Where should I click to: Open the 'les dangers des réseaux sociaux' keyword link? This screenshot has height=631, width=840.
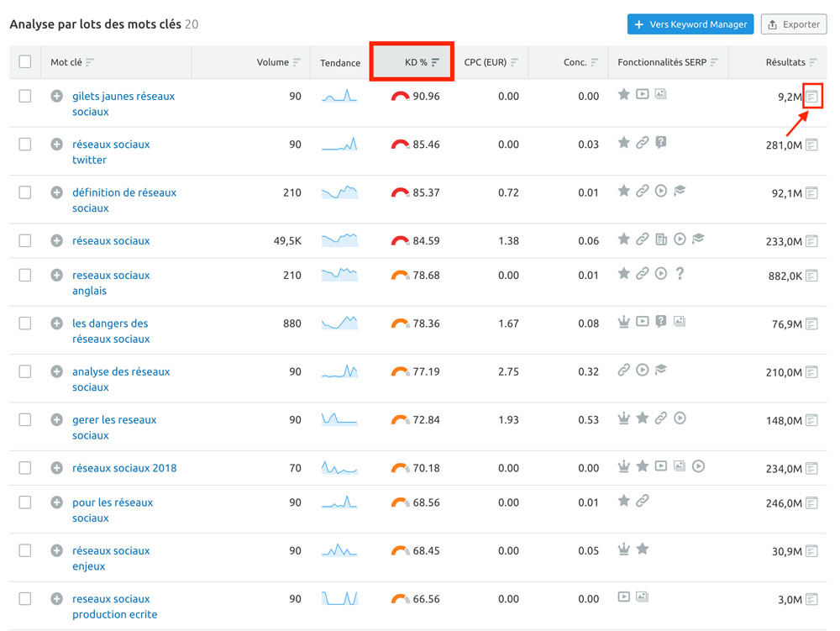coord(111,331)
